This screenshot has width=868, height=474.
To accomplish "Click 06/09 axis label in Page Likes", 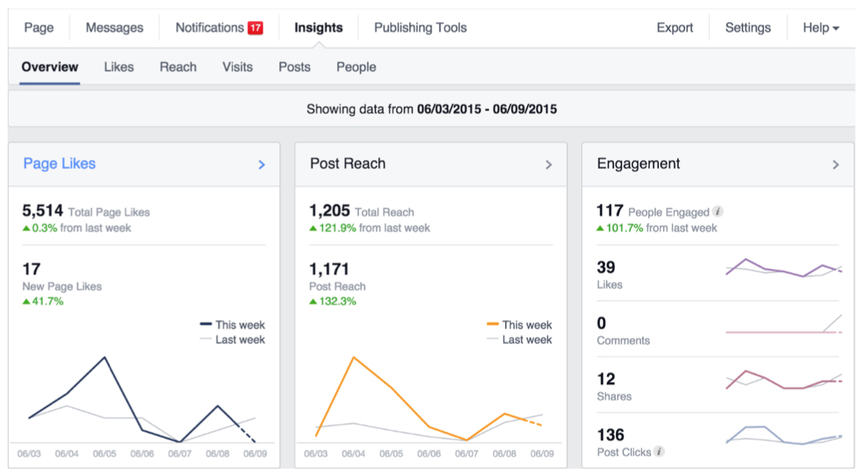I will tap(255, 453).
